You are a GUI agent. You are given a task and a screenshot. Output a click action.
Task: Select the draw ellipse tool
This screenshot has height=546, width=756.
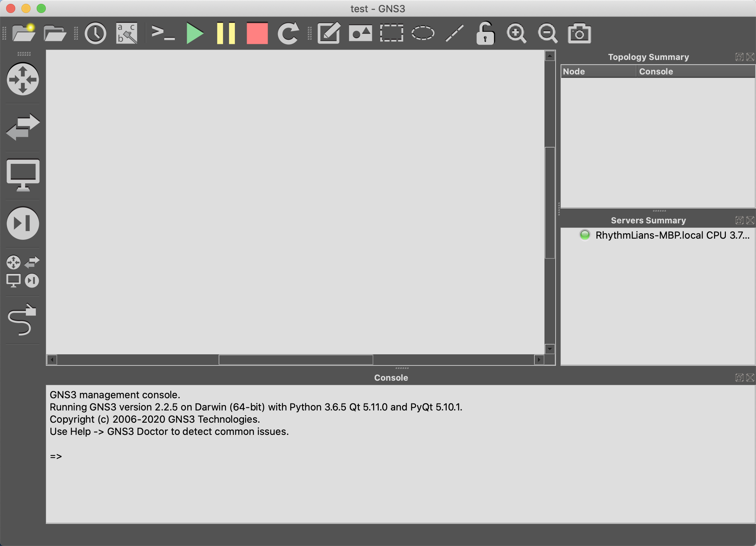(423, 33)
